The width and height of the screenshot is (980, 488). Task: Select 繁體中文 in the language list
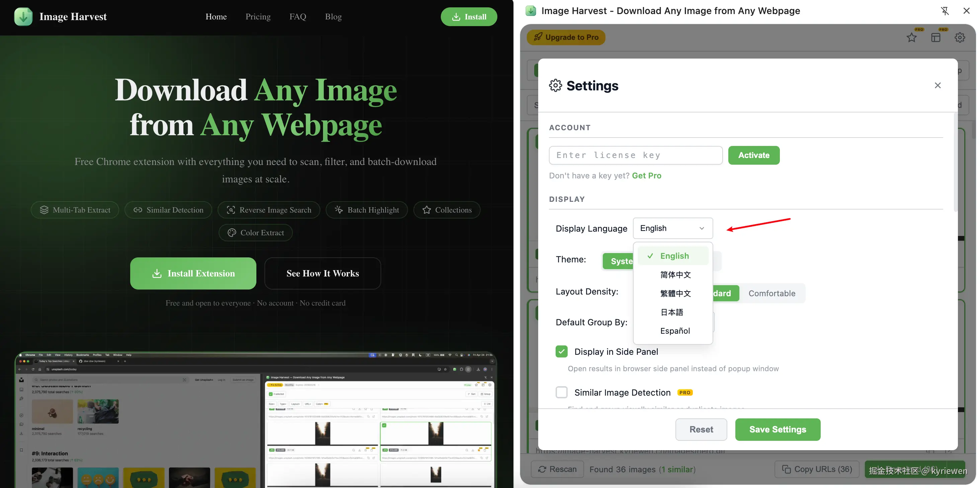(x=673, y=293)
